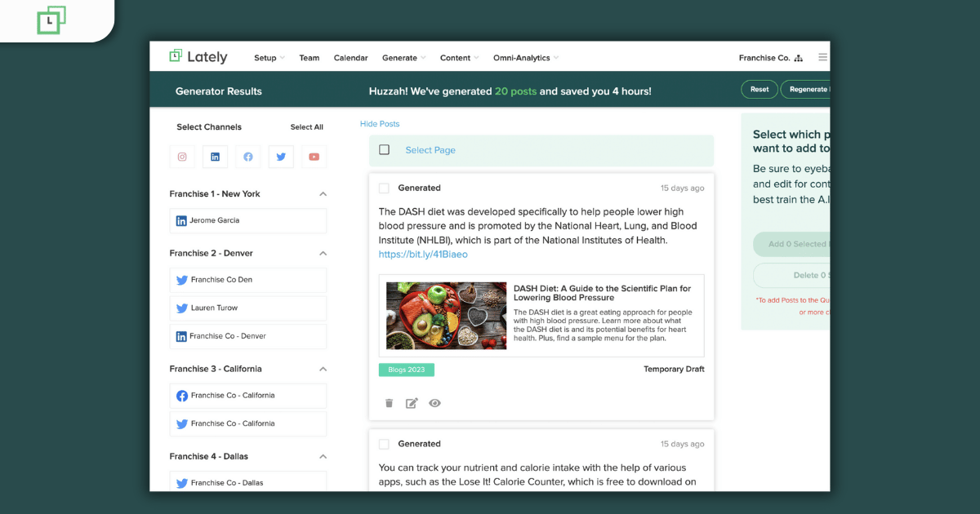Open the Setup dropdown menu
This screenshot has width=980, height=514.
tap(269, 58)
